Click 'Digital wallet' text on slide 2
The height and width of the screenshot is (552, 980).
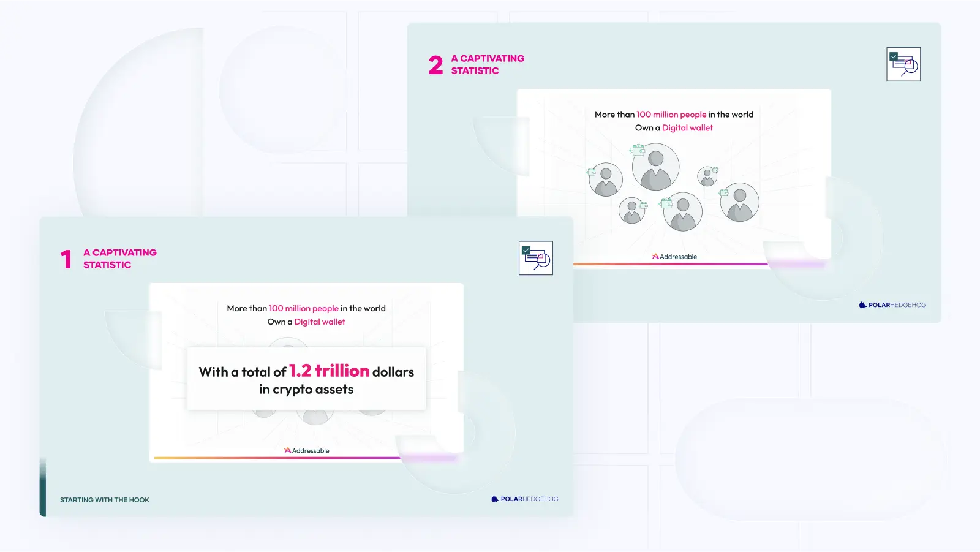point(687,128)
